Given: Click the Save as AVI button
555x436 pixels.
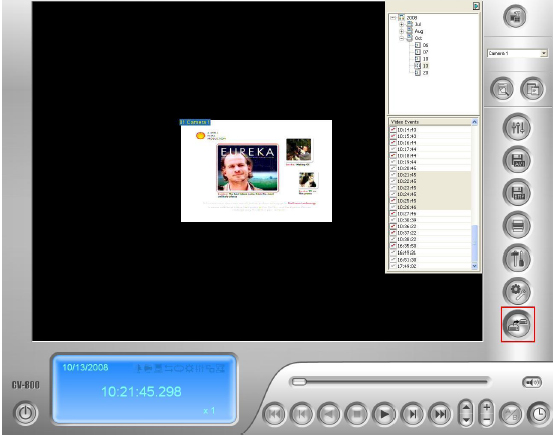Looking at the screenshot, I should [x=517, y=160].
